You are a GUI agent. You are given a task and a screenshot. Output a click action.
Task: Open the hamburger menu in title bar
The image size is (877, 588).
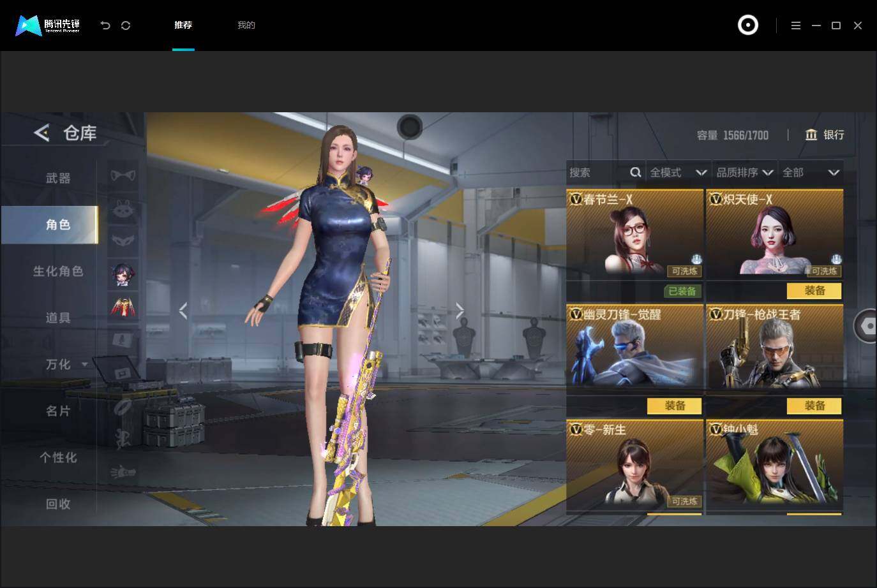point(795,26)
